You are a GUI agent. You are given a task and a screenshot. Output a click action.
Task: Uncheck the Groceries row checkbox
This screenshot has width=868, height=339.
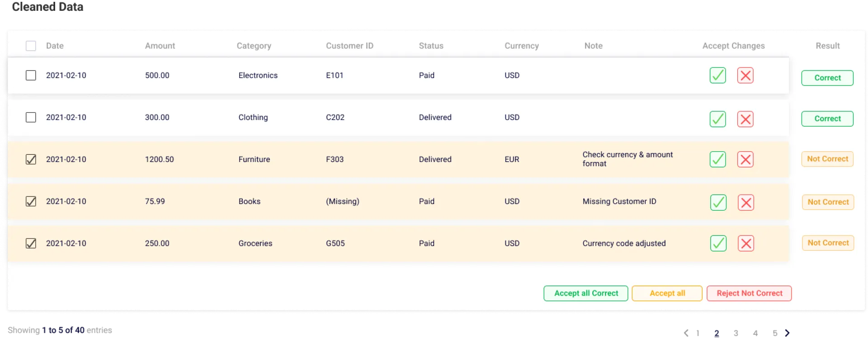click(x=31, y=244)
